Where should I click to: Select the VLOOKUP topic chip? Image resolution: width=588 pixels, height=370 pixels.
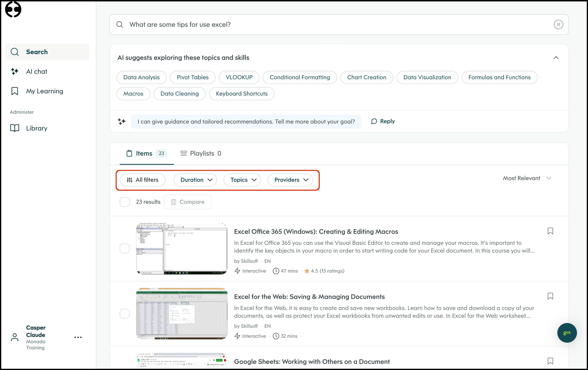[x=239, y=77]
